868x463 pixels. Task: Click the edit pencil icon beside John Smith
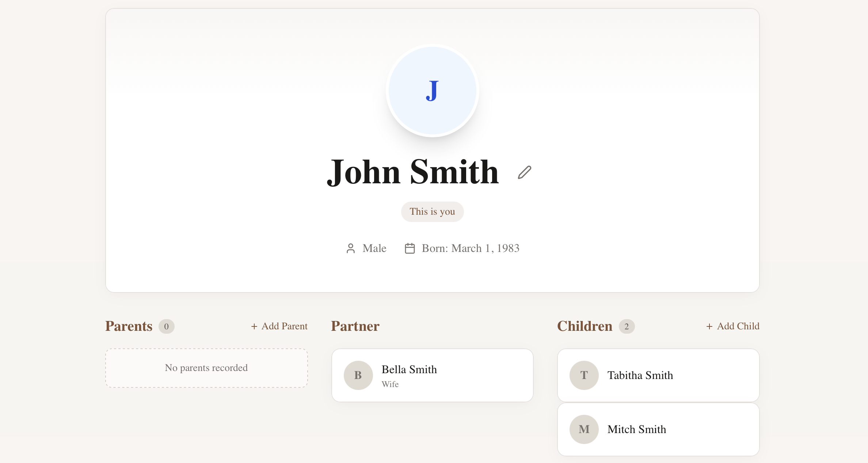[524, 172]
